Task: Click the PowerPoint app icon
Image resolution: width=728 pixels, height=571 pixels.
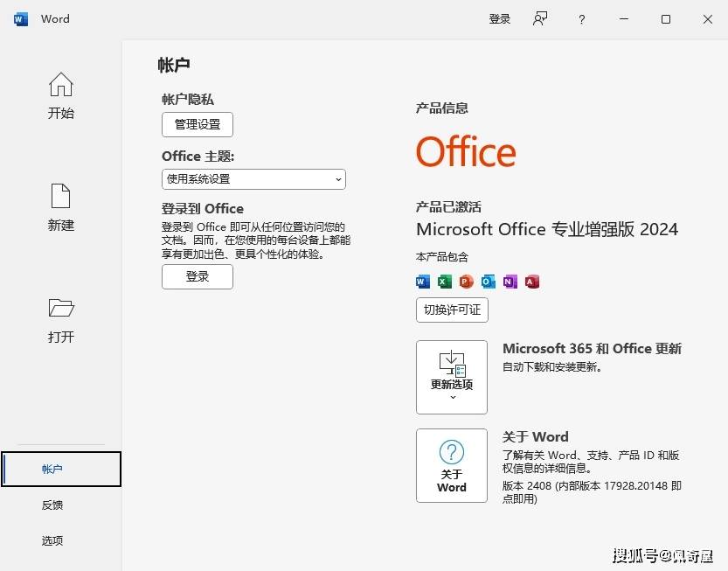Action: (466, 282)
